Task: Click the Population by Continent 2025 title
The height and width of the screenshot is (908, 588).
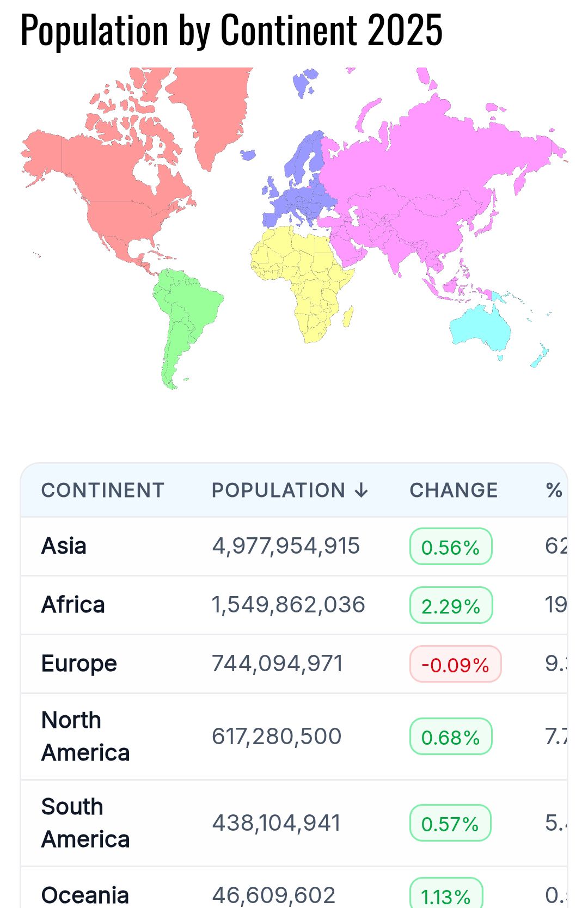Action: click(x=231, y=30)
